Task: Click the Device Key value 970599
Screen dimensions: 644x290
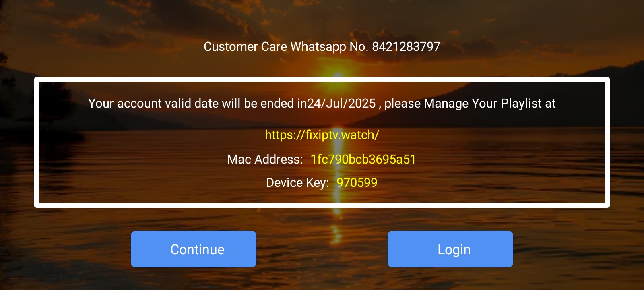Action: [x=357, y=182]
